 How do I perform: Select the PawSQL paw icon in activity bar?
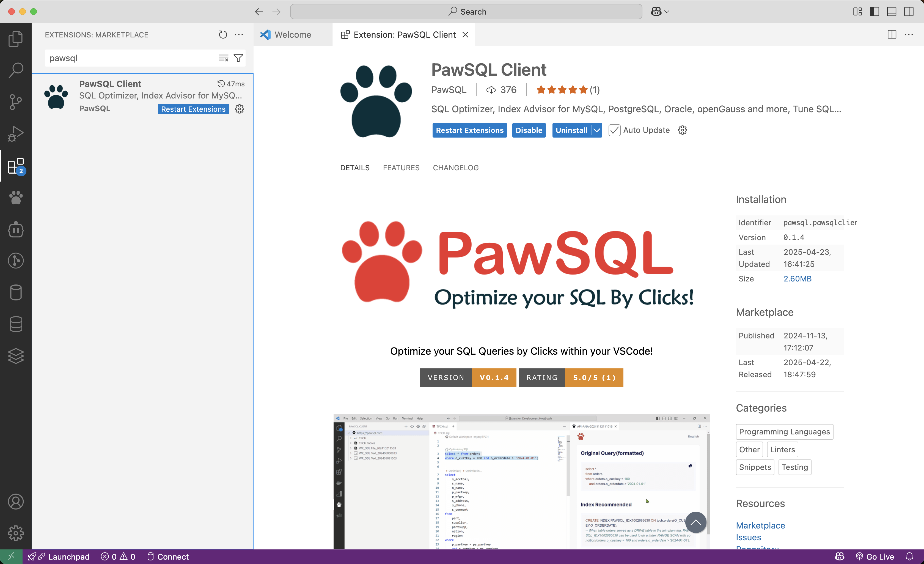(16, 198)
